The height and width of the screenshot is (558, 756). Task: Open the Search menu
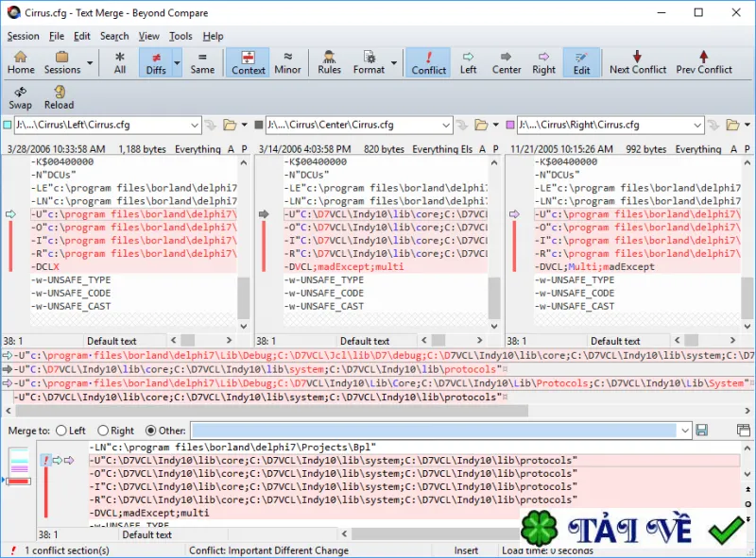114,36
